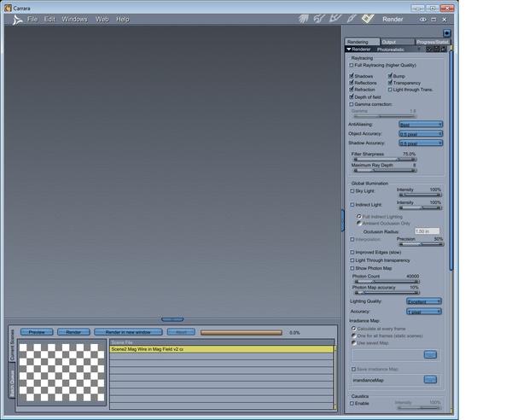Open the Assemble room hand icon
This screenshot has height=420, width=512.
click(x=304, y=19)
